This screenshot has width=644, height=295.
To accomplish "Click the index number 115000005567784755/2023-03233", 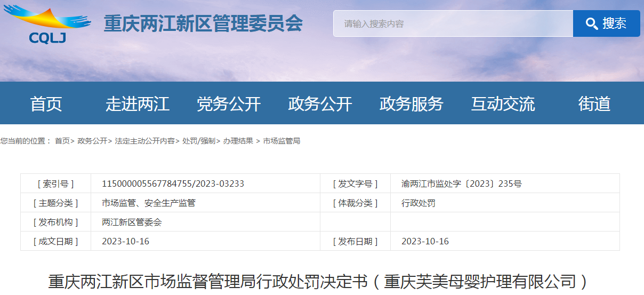I will pyautogui.click(x=173, y=184).
